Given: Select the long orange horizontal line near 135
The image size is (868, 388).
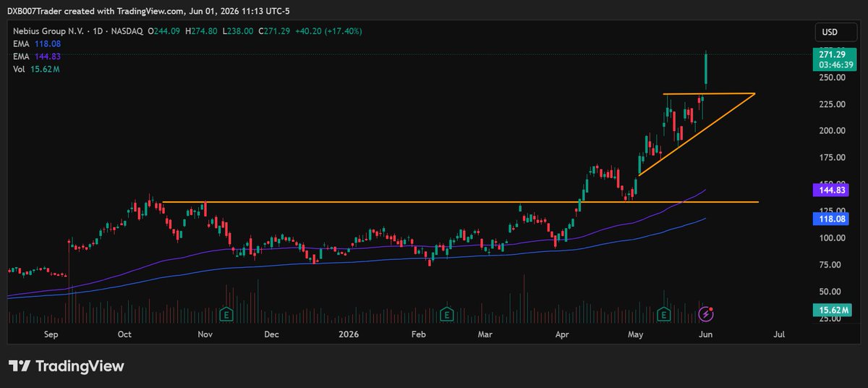Looking at the screenshot, I should click(x=460, y=202).
